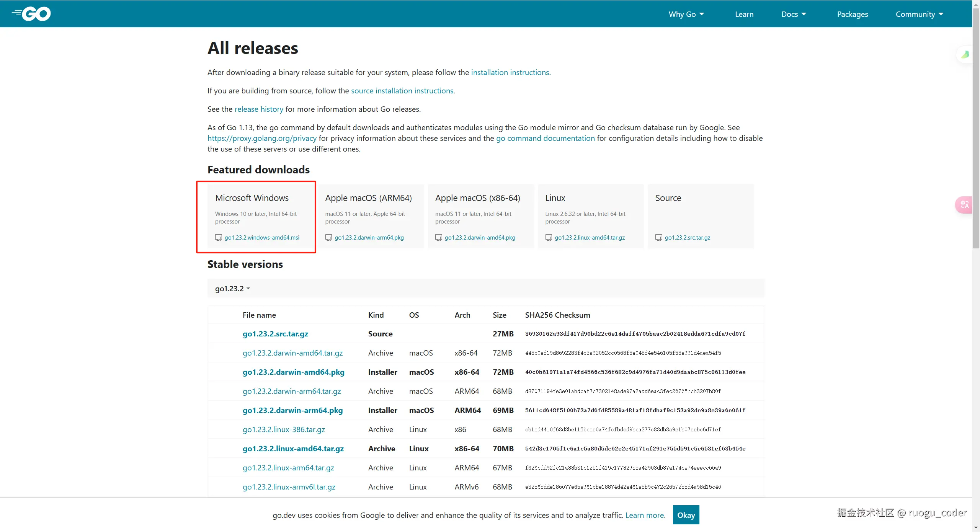Image resolution: width=980 pixels, height=532 pixels.
Task: Click the download icon beside go1.23.2.darwin-amd64.pkg in Featured downloads
Action: tap(439, 238)
